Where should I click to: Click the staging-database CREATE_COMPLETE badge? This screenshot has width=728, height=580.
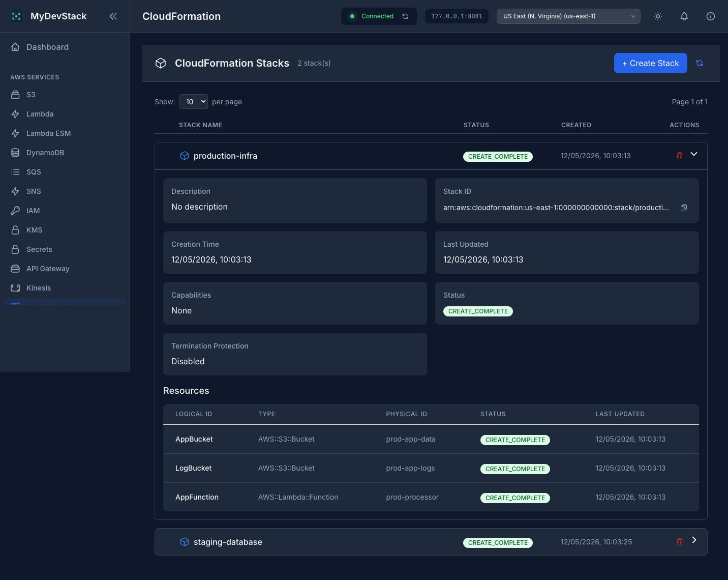(498, 543)
